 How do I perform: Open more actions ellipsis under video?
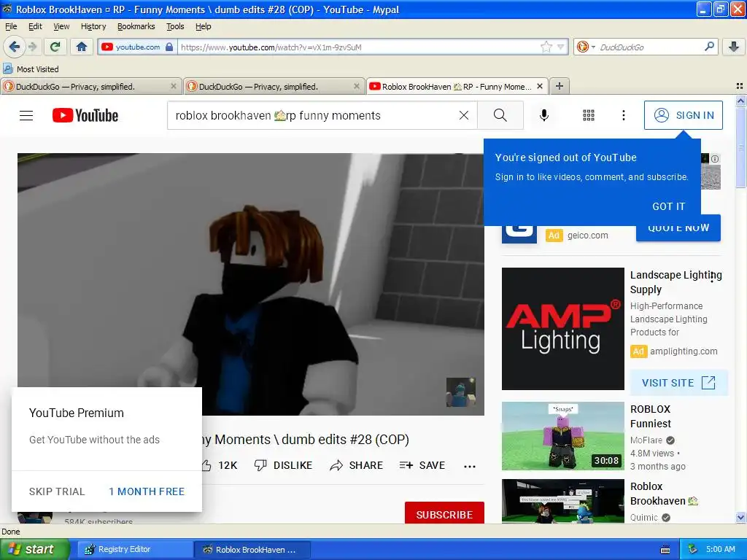pos(470,466)
